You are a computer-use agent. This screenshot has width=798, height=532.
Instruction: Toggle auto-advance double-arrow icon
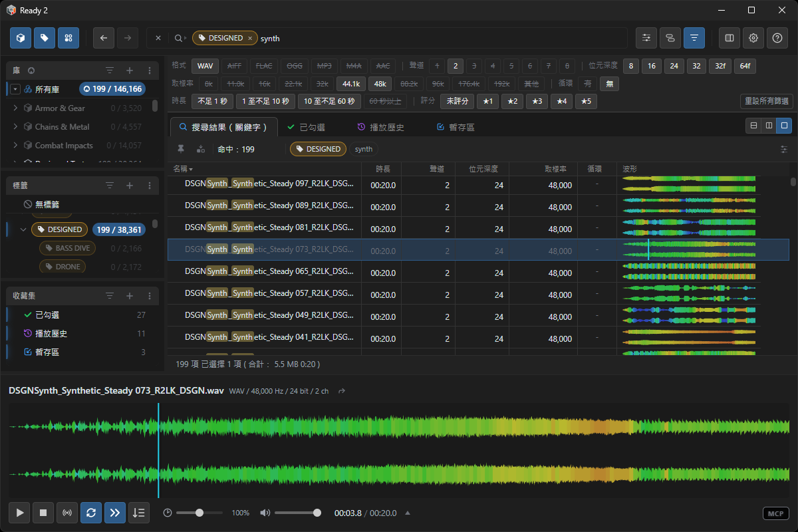(115, 513)
